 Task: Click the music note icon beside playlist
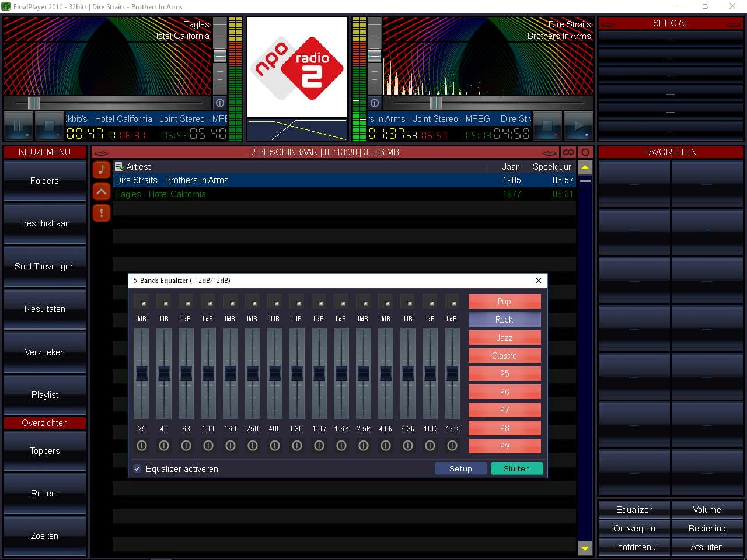[102, 170]
